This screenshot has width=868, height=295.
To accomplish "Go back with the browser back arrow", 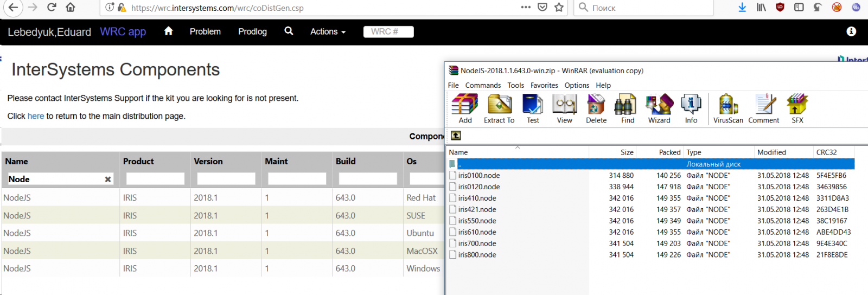I will click(13, 7).
